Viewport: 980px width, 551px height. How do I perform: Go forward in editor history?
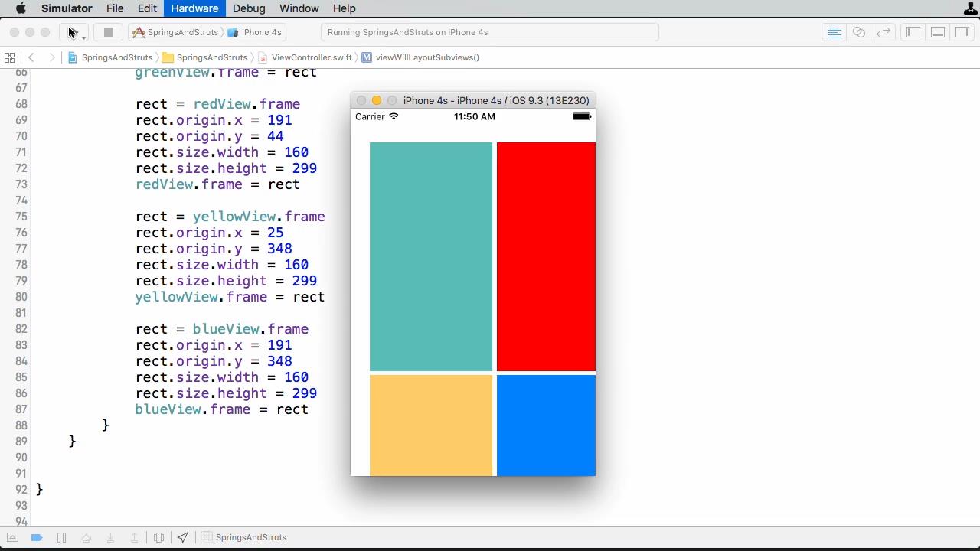51,57
